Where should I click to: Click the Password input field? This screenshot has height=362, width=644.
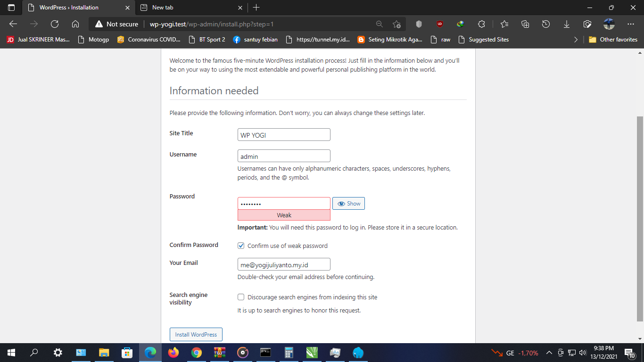[x=284, y=204]
